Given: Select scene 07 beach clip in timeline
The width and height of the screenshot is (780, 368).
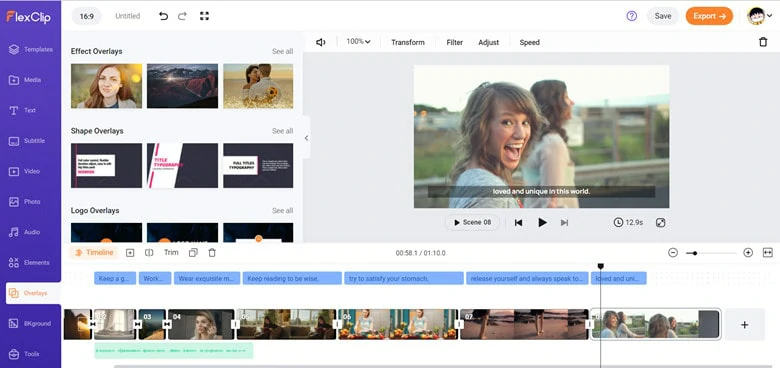Looking at the screenshot, I should click(x=524, y=324).
